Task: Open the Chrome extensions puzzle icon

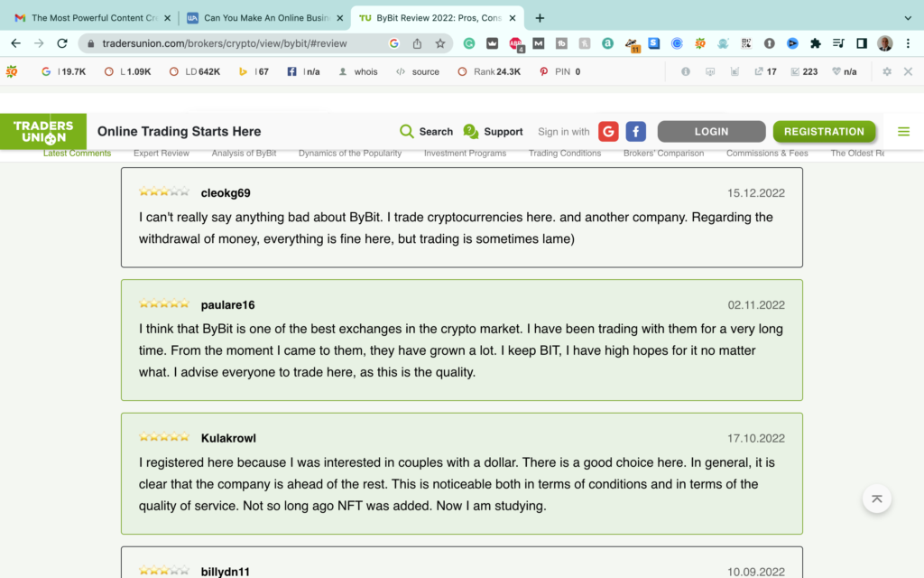Action: coord(816,43)
